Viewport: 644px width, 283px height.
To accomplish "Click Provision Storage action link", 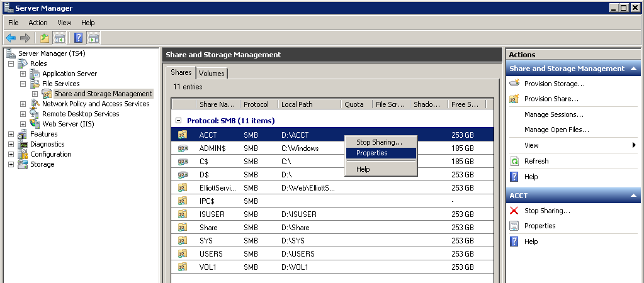I will point(555,84).
